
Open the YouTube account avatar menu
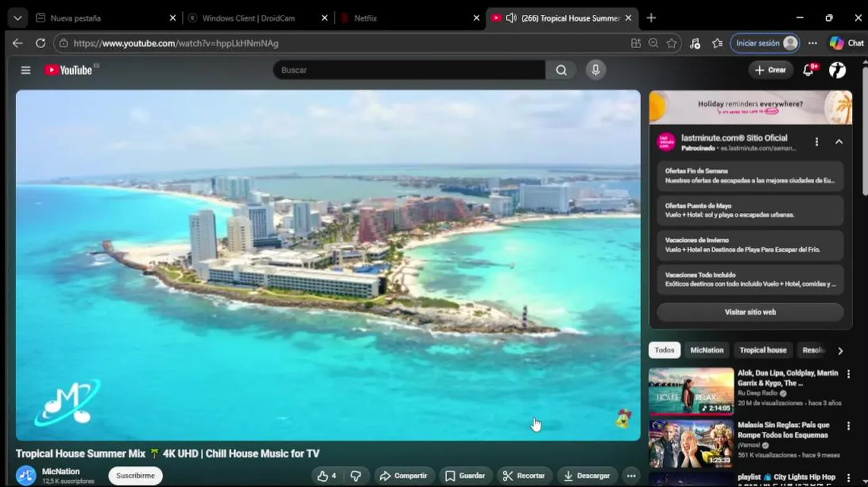(838, 70)
